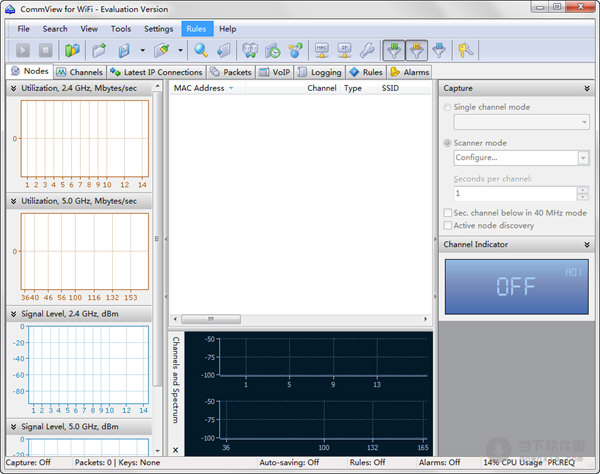
Task: Open the magnifier find icon
Action: click(x=201, y=50)
